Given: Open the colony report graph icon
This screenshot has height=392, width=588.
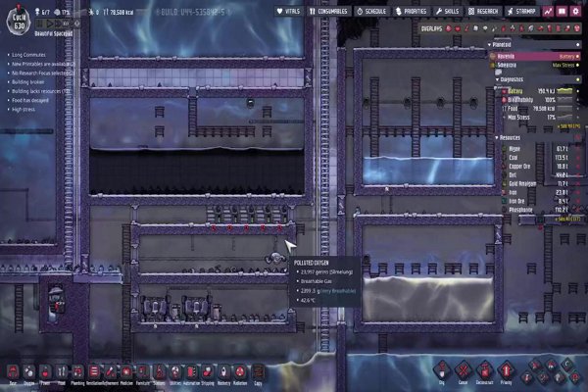Looking at the screenshot, I should point(548,11).
